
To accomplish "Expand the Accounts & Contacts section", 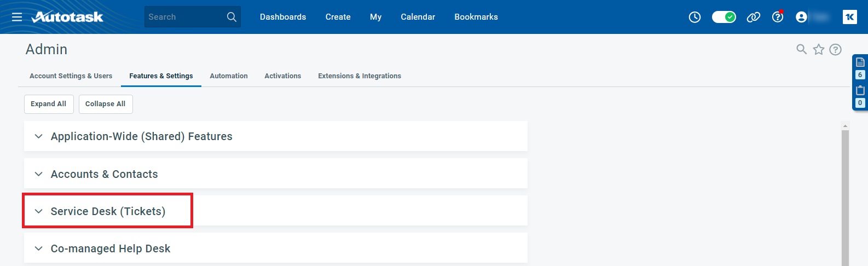I will click(104, 174).
